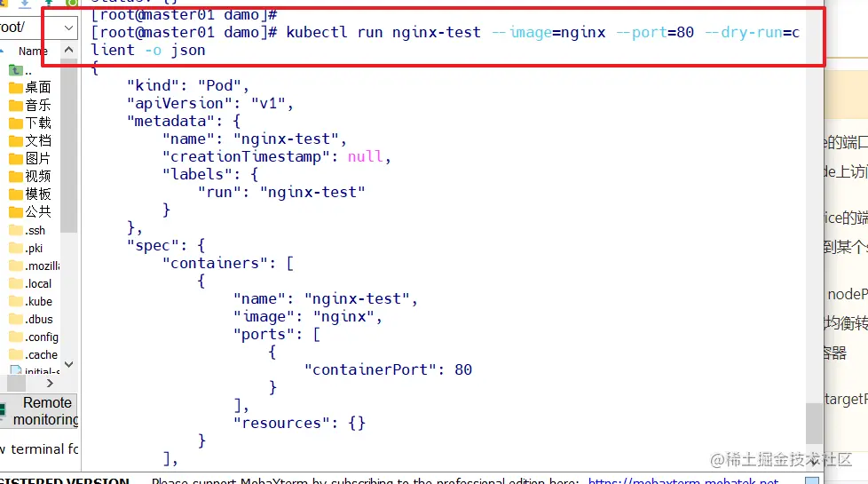Click the '"run": "nginx-test"' label line
This screenshot has height=484, width=868.
coord(281,192)
